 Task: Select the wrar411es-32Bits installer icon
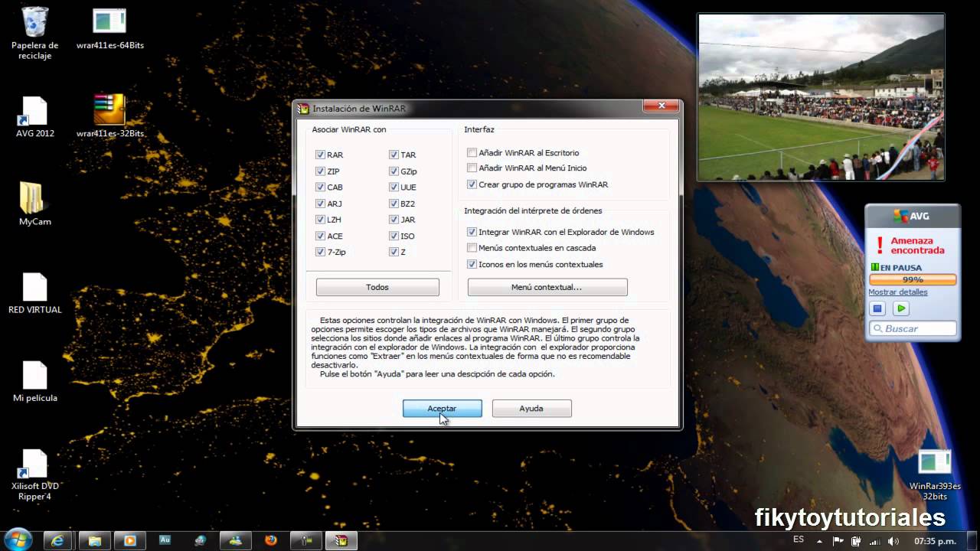(110, 116)
